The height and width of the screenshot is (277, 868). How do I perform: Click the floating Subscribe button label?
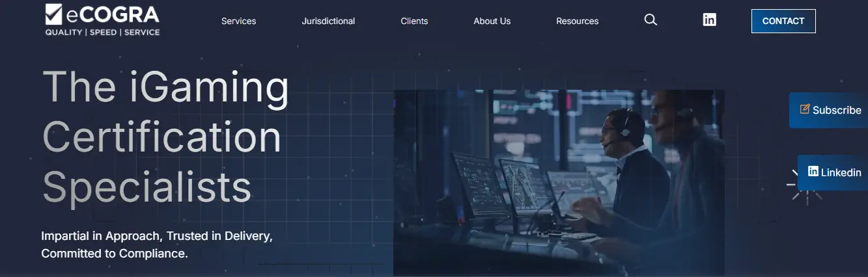(x=837, y=111)
